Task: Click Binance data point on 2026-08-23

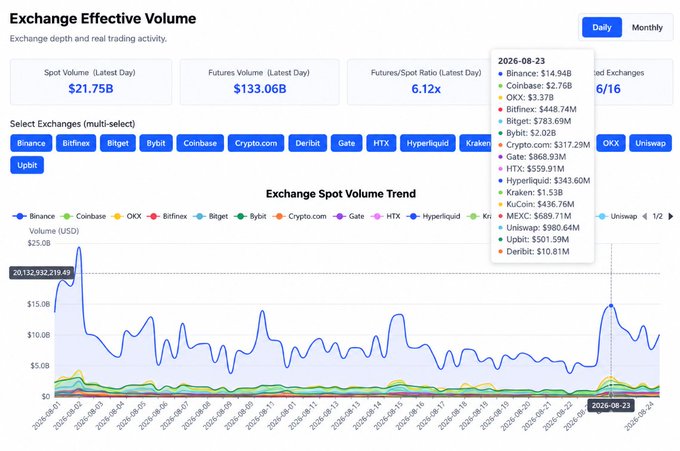Action: 611,306
